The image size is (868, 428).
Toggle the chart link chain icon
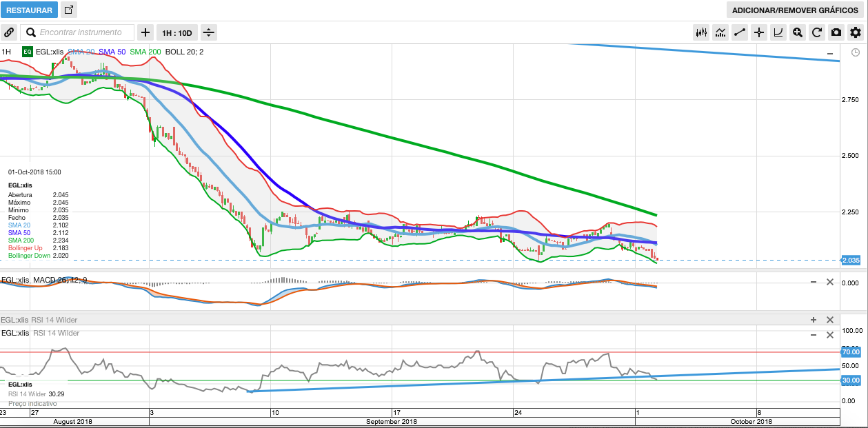tap(9, 32)
